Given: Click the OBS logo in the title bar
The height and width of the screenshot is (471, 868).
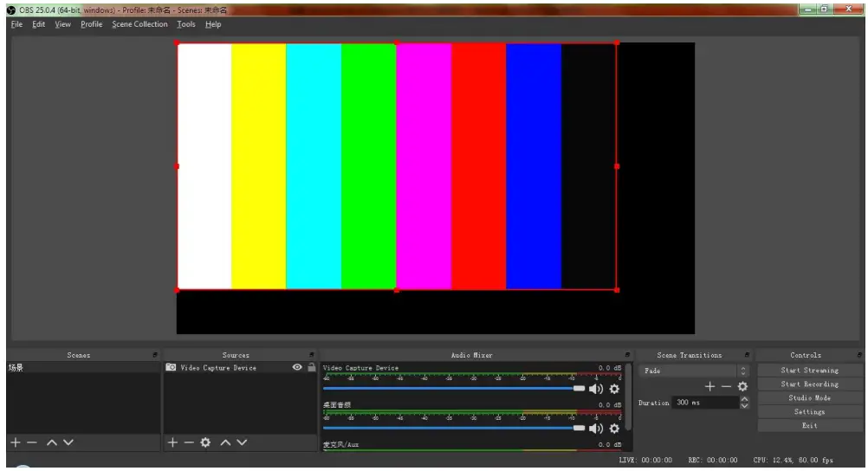Looking at the screenshot, I should [x=11, y=10].
